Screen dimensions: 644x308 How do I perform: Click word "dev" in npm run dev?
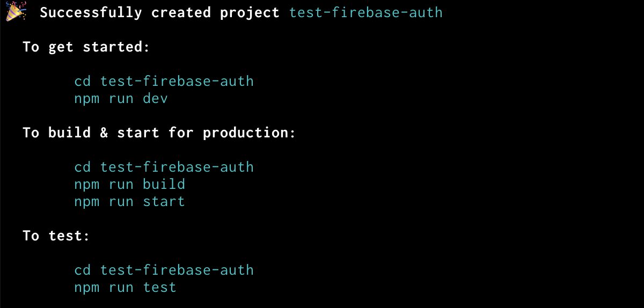tap(155, 99)
